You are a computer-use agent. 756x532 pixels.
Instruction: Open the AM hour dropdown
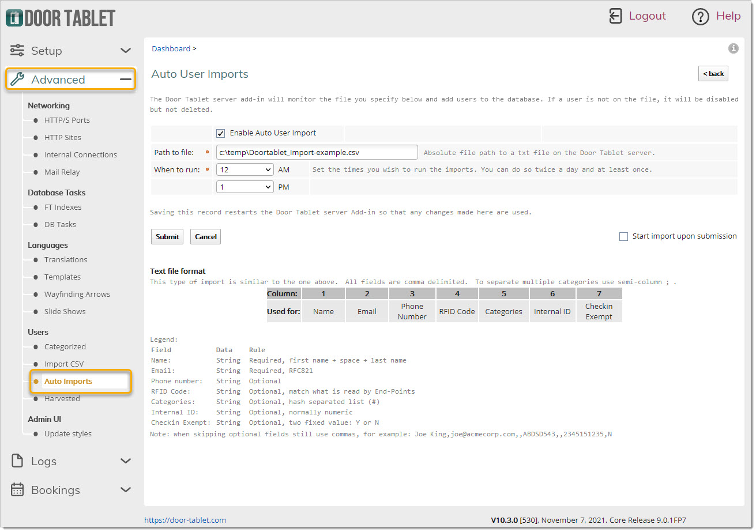245,170
